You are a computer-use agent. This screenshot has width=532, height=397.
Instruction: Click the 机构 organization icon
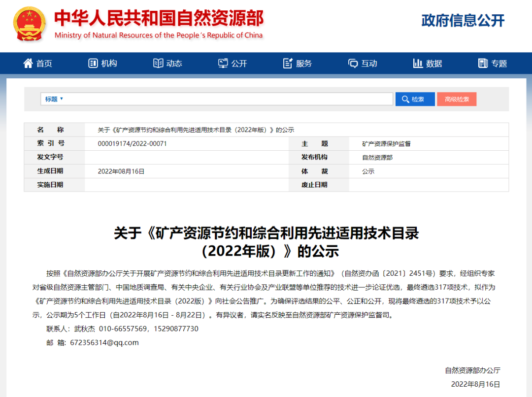click(93, 63)
